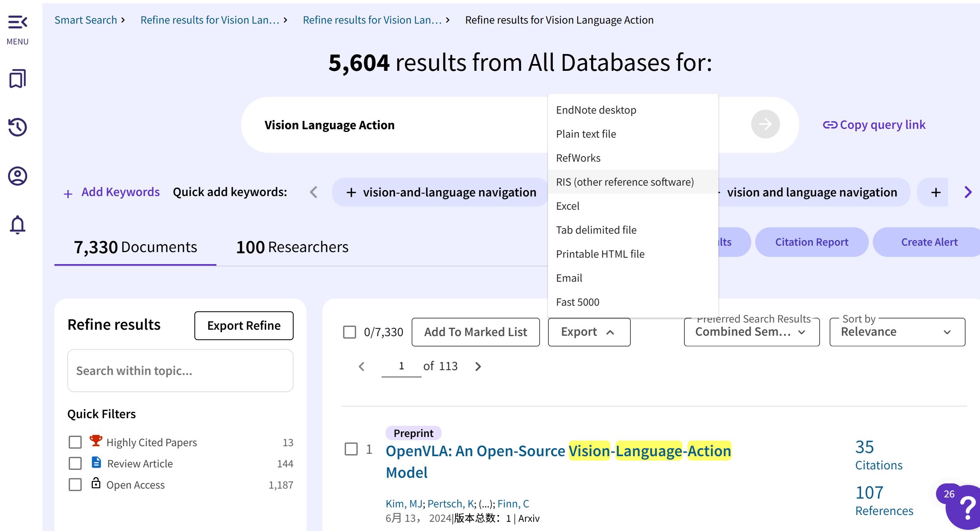
Task: Click the Search within topic field
Action: coord(180,371)
